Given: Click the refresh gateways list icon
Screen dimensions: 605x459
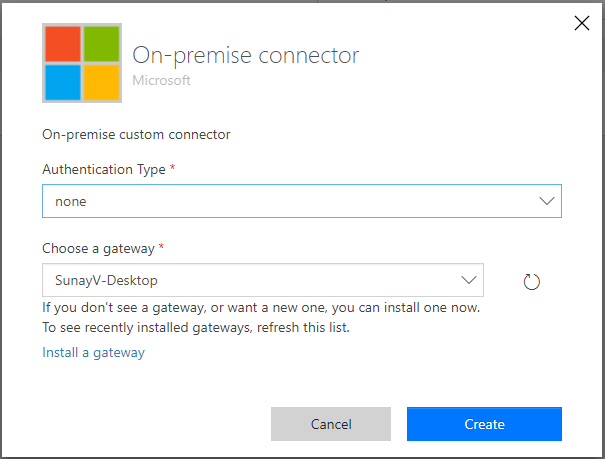Looking at the screenshot, I should pyautogui.click(x=532, y=282).
